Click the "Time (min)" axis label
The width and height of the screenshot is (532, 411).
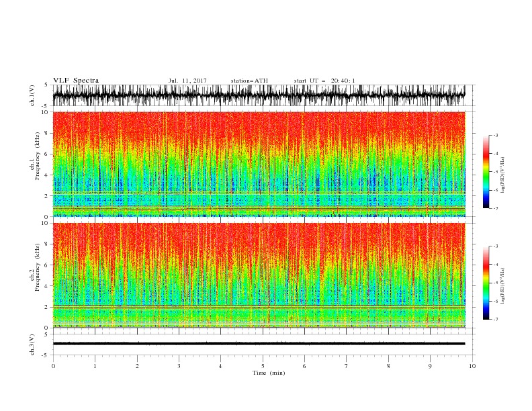(269, 373)
